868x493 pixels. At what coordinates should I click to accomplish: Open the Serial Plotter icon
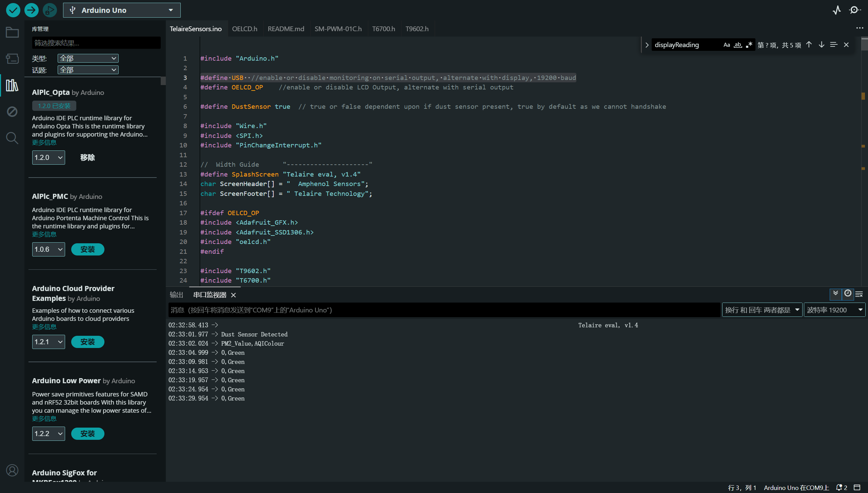click(x=836, y=10)
